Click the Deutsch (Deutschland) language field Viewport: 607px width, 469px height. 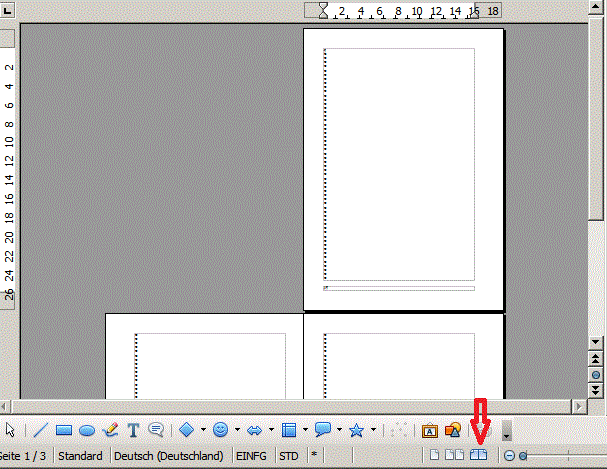pos(168,456)
